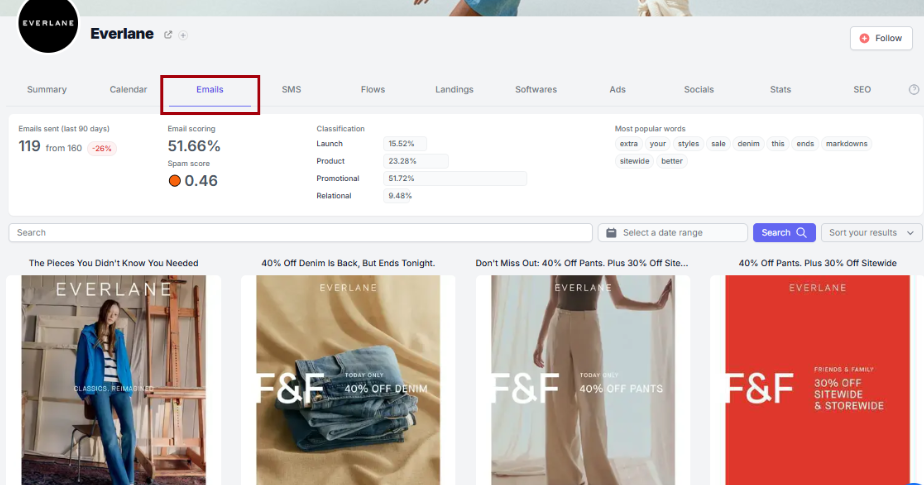Open the blue jacket model email thumbnail

tap(114, 380)
